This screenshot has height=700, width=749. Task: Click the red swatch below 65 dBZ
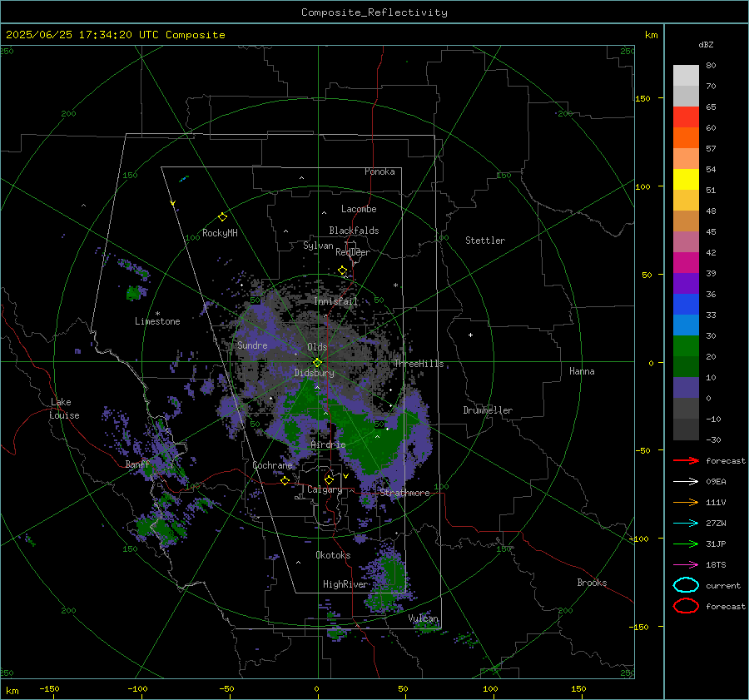686,117
